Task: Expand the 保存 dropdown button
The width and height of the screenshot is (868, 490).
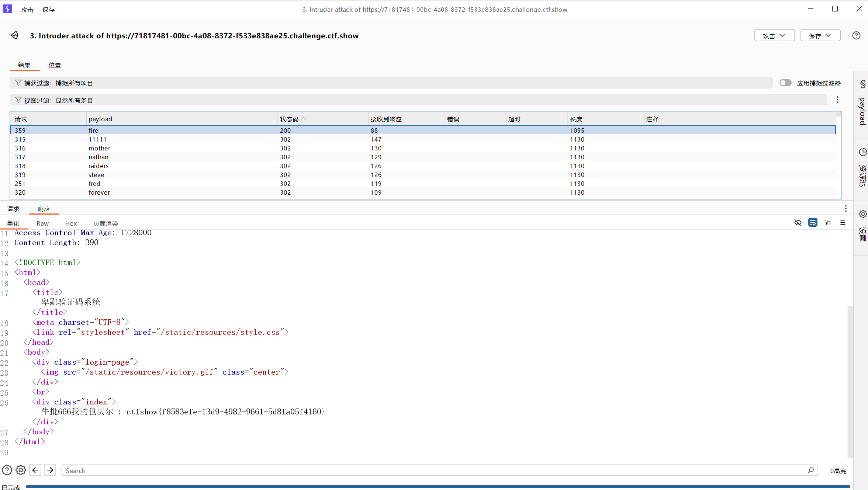Action: (820, 36)
